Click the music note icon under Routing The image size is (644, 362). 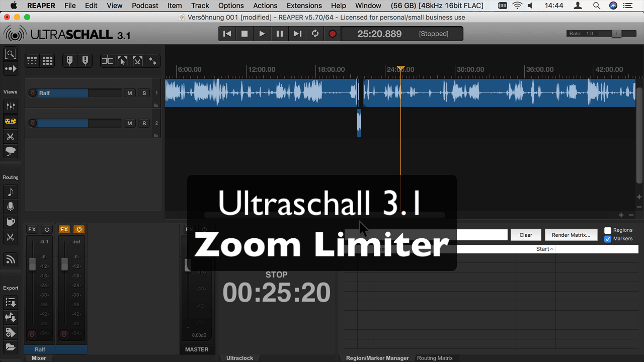click(x=10, y=192)
